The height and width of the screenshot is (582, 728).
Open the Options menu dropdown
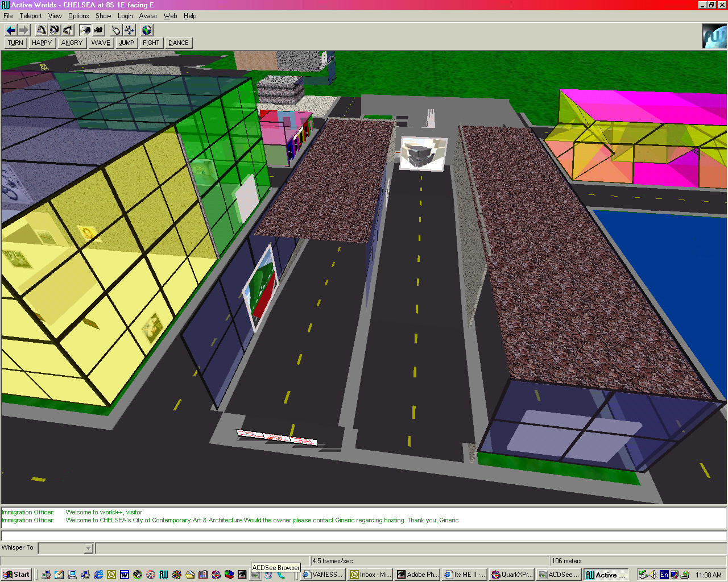point(78,16)
